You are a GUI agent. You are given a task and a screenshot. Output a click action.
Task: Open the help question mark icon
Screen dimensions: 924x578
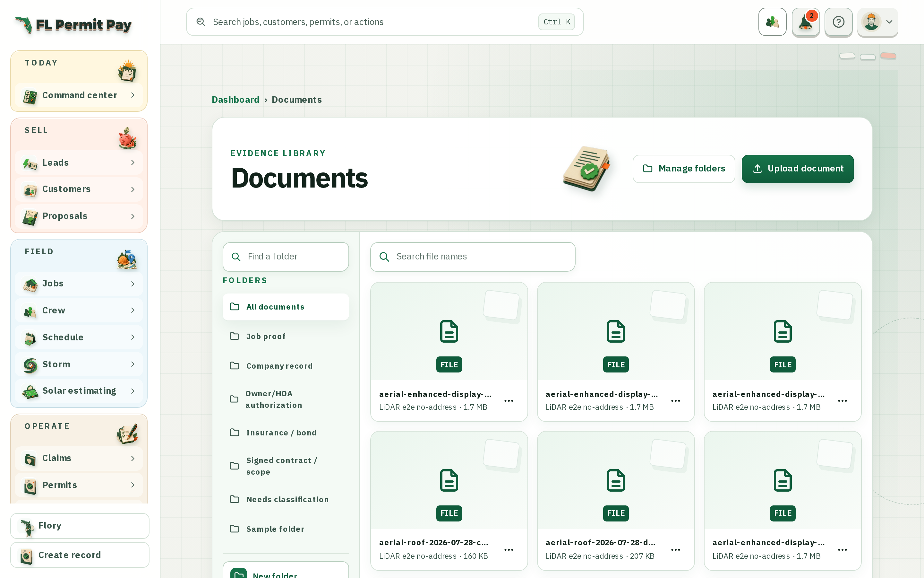(x=838, y=22)
